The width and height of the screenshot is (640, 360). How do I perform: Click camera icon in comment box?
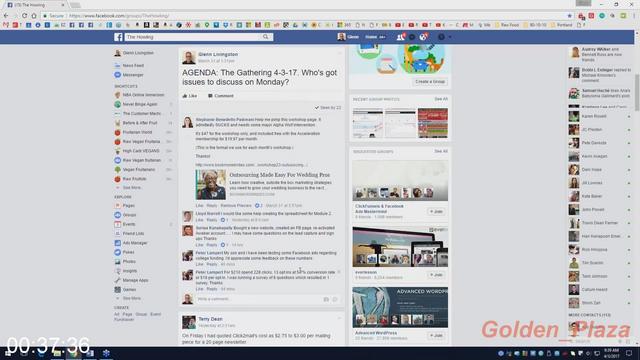326,300
